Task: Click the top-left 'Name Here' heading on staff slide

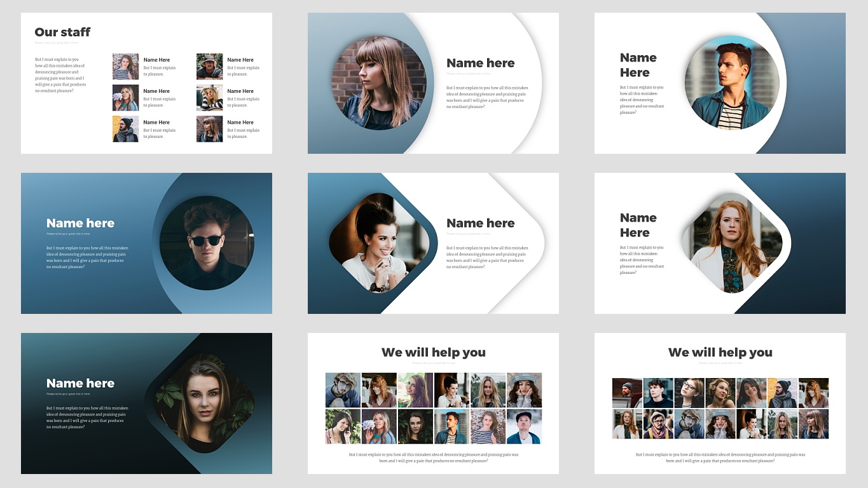Action: tap(156, 59)
